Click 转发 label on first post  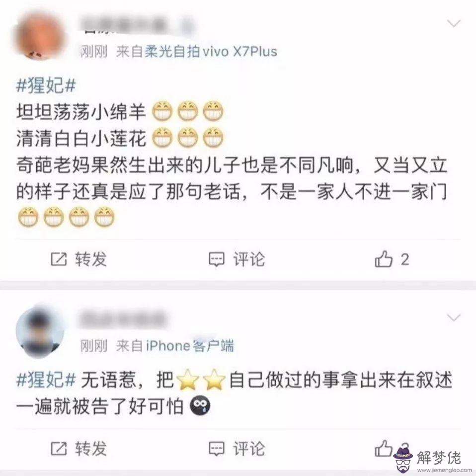(x=91, y=259)
